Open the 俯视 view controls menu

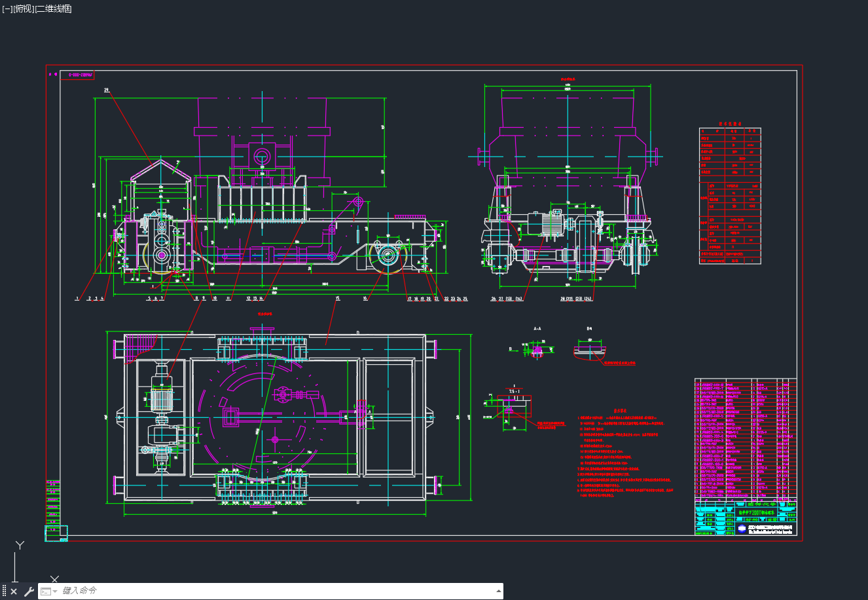click(x=23, y=9)
